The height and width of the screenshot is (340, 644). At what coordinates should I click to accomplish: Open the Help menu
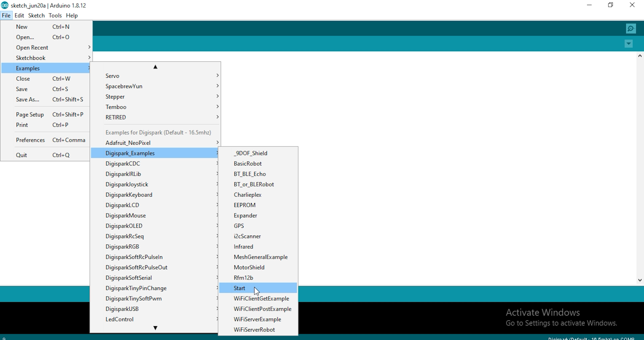pyautogui.click(x=72, y=15)
